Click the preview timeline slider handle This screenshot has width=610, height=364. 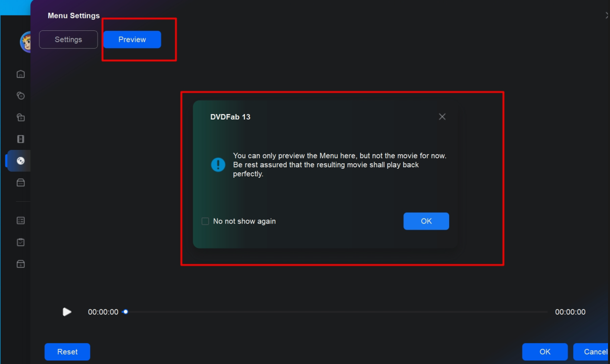(125, 312)
